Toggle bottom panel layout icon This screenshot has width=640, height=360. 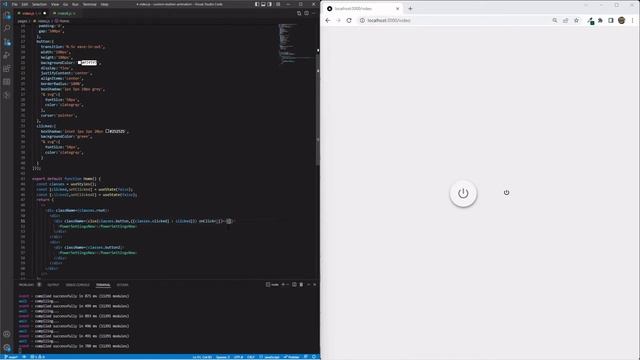pos(263,4)
